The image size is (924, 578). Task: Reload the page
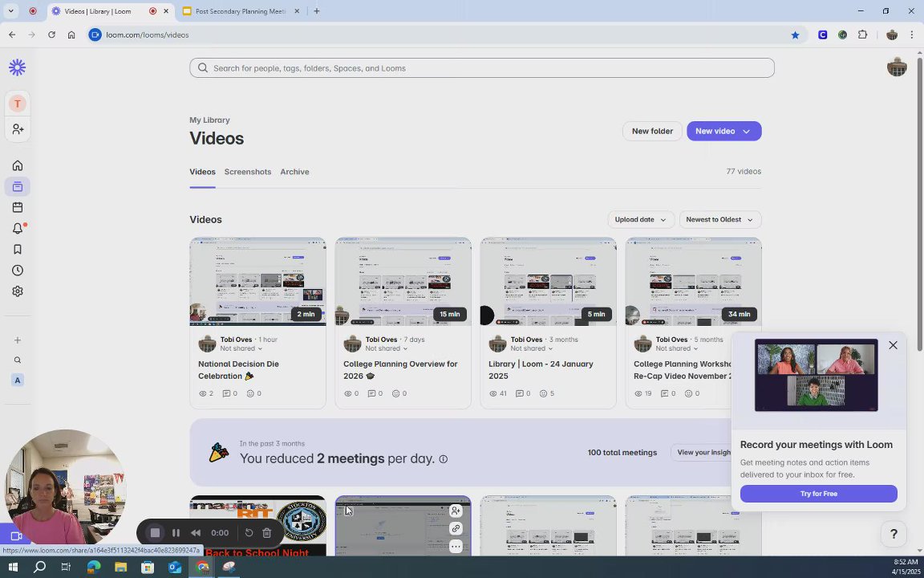click(51, 35)
